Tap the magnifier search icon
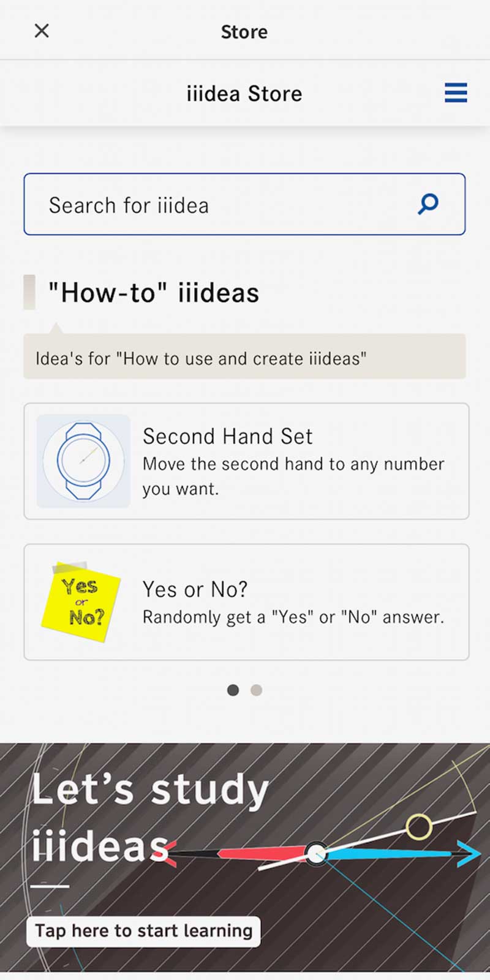The image size is (490, 980). tap(428, 203)
